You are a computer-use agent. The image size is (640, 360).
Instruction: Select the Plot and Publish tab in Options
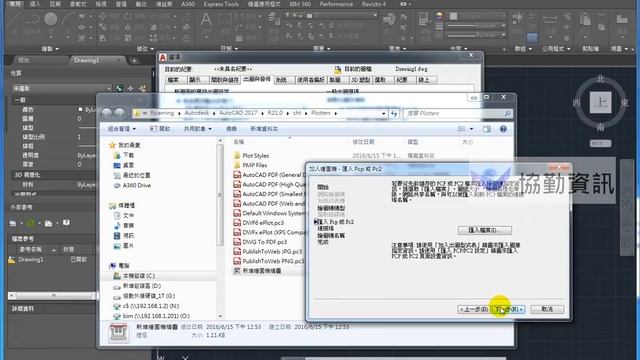pyautogui.click(x=256, y=80)
